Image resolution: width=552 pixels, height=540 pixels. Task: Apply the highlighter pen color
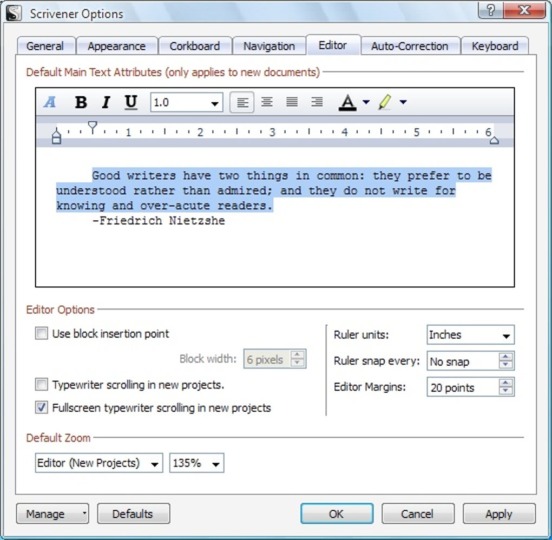pyautogui.click(x=384, y=102)
